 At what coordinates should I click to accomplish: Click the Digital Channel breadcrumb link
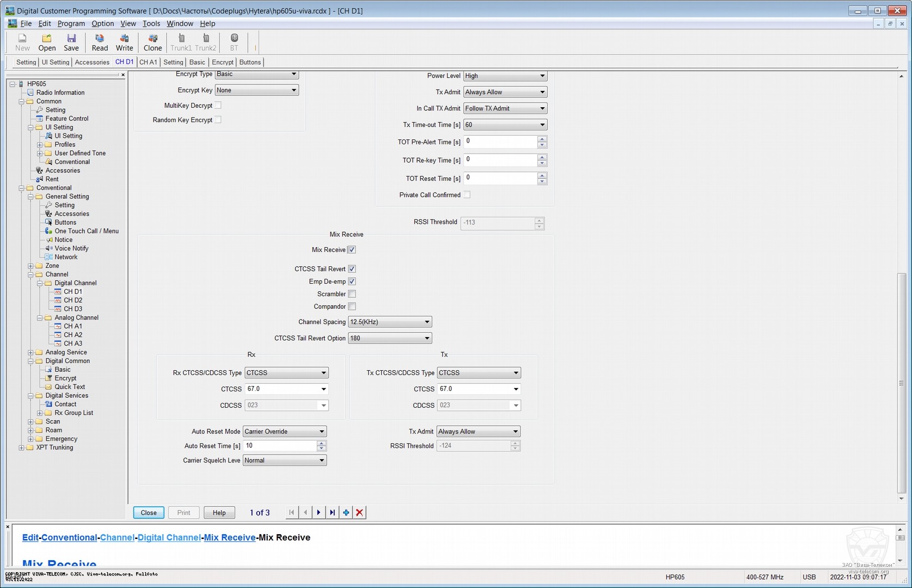pos(169,537)
